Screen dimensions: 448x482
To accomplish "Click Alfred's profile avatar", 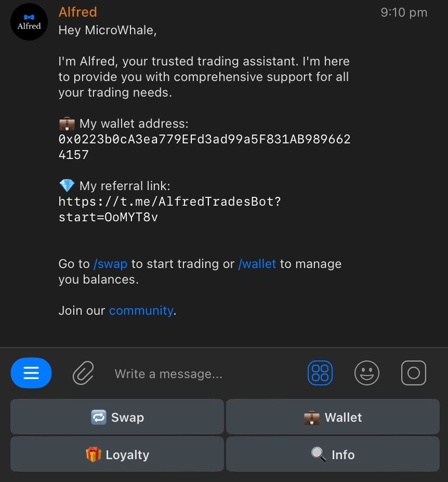I will click(29, 22).
